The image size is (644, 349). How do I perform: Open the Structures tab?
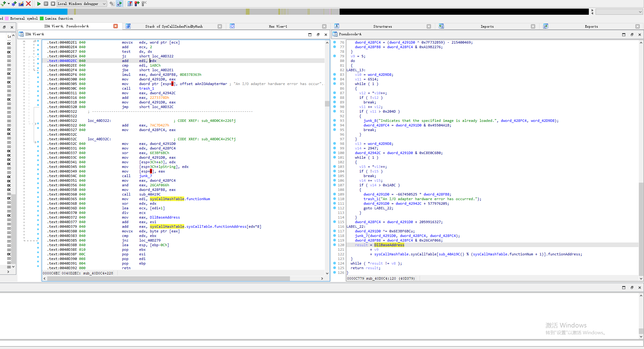coord(383,26)
